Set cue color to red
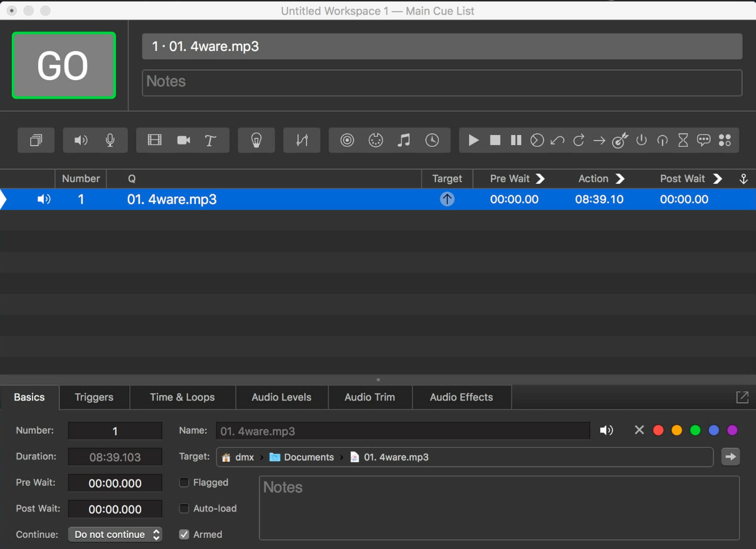The width and height of the screenshot is (756, 549). point(658,430)
